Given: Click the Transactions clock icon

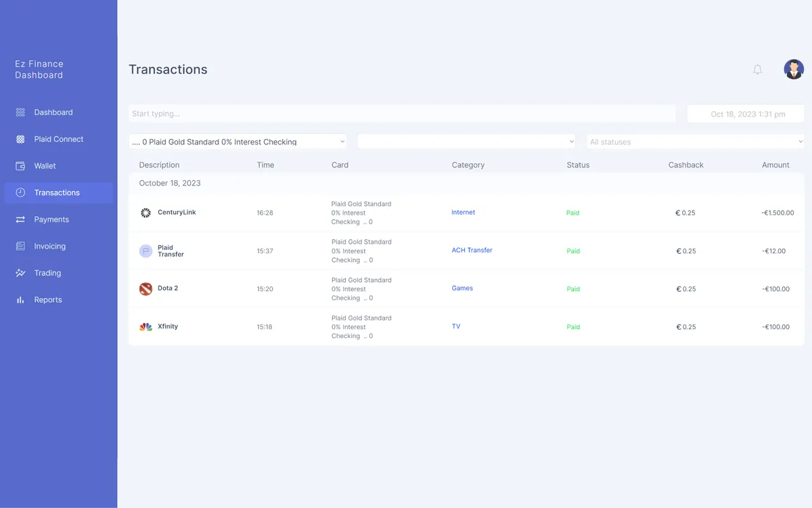Looking at the screenshot, I should tap(20, 192).
